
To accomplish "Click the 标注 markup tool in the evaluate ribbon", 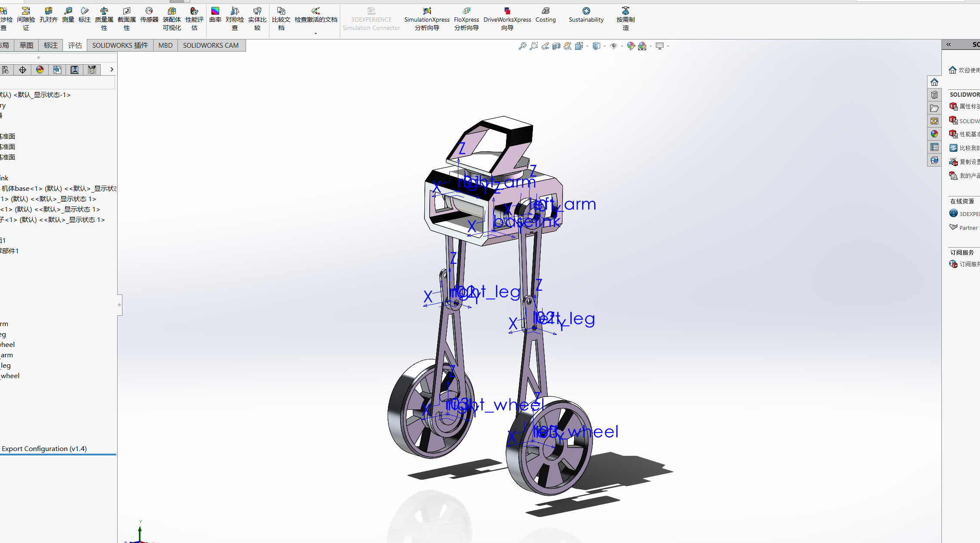I will click(x=85, y=15).
